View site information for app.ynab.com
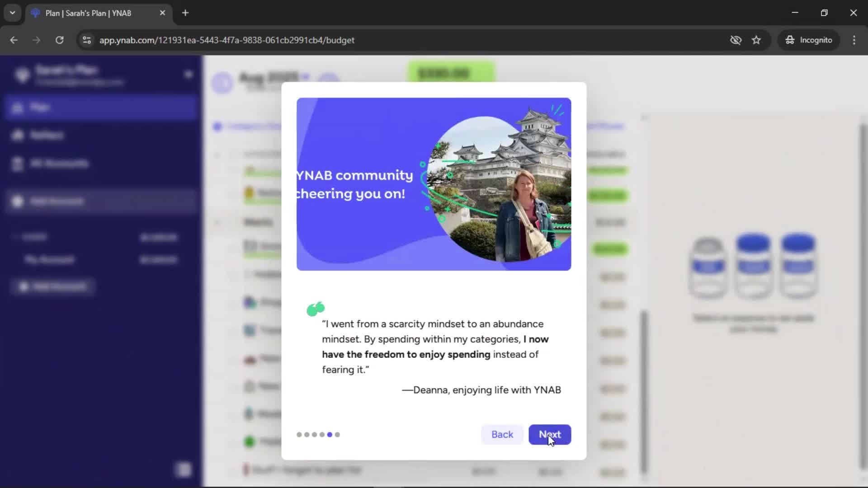 [87, 40]
